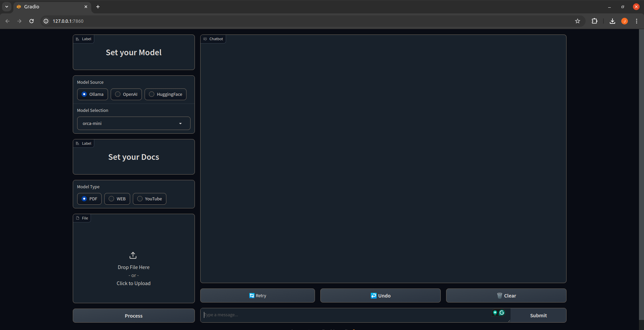View site information icon in address bar

pos(46,21)
